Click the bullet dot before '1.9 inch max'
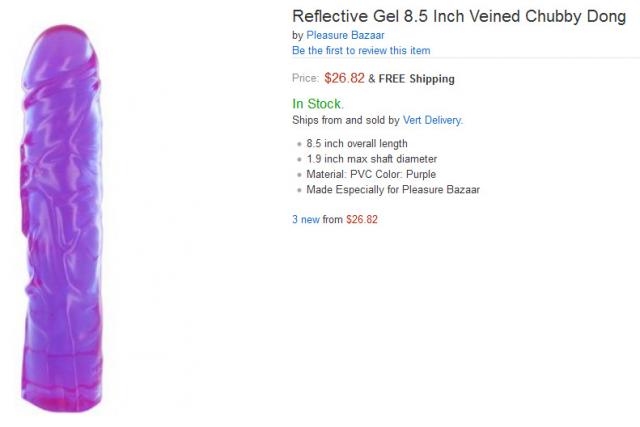 coord(299,160)
